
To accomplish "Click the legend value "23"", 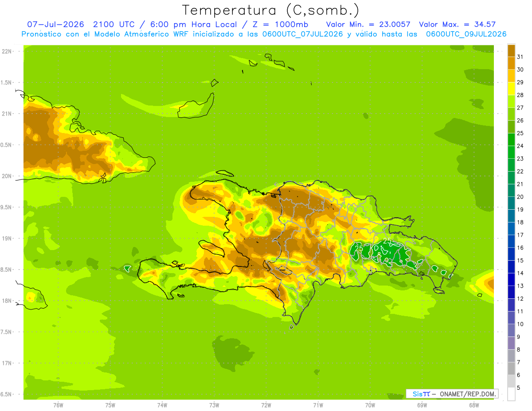I will [x=520, y=159].
